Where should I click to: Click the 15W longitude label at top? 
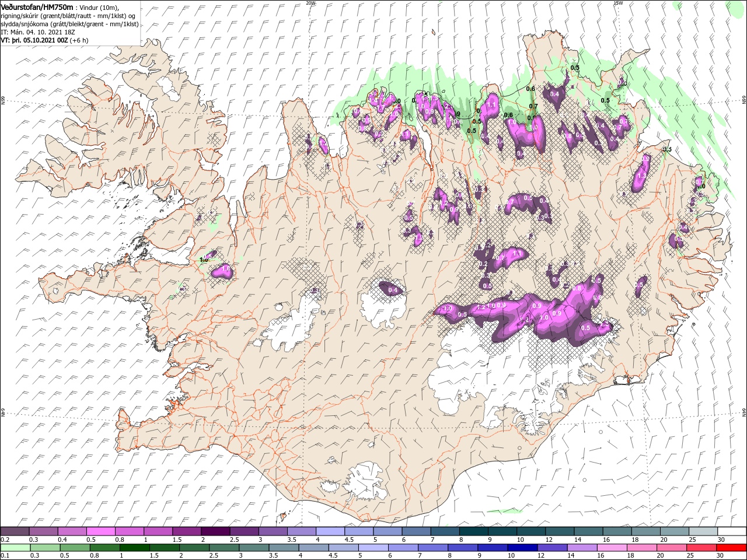[x=618, y=3]
